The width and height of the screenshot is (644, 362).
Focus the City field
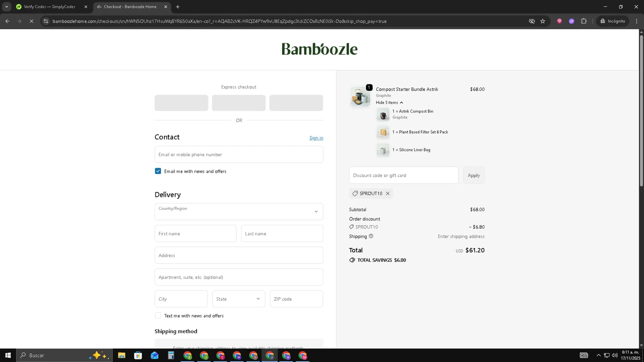click(181, 299)
